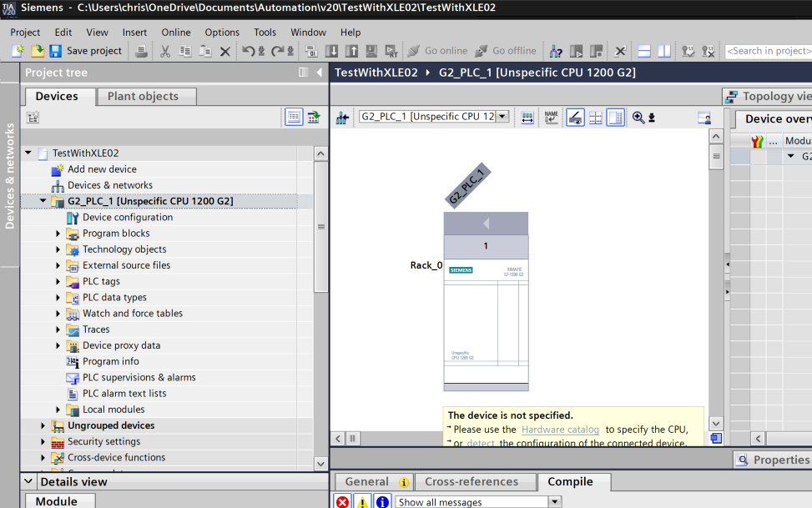This screenshot has width=812, height=508.
Task: Toggle the information messages filter in Compile tab
Action: coord(382,502)
